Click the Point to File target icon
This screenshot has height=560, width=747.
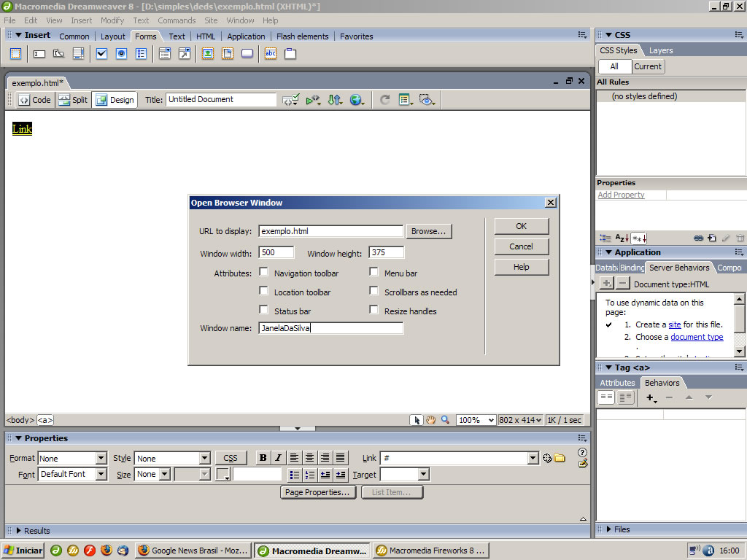547,458
